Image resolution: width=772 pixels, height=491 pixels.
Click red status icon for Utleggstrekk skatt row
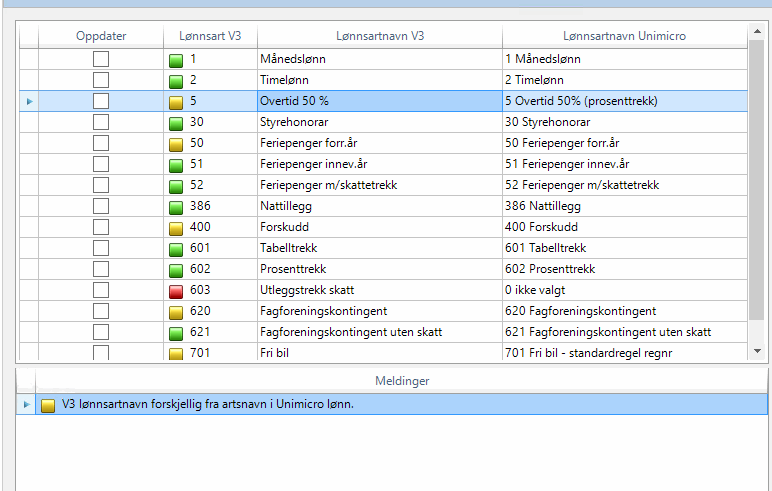176,291
